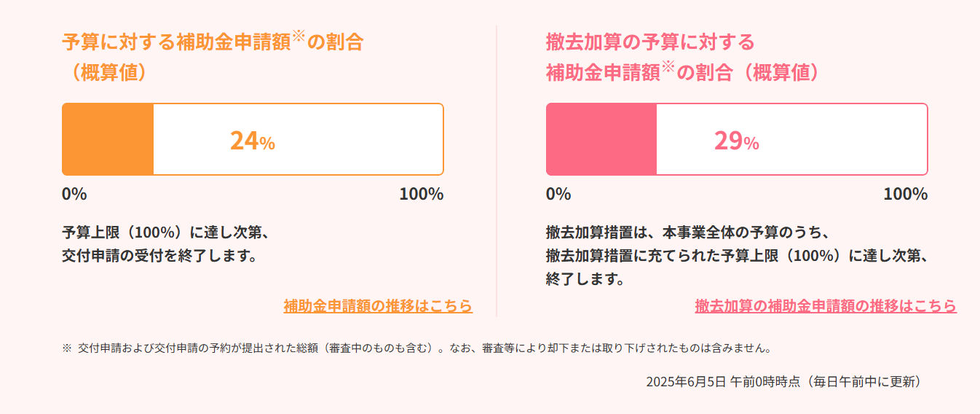The height and width of the screenshot is (414, 980).
Task: Open the 撤去加算の補助金申請額の推移はこちら link
Action: click(x=826, y=306)
